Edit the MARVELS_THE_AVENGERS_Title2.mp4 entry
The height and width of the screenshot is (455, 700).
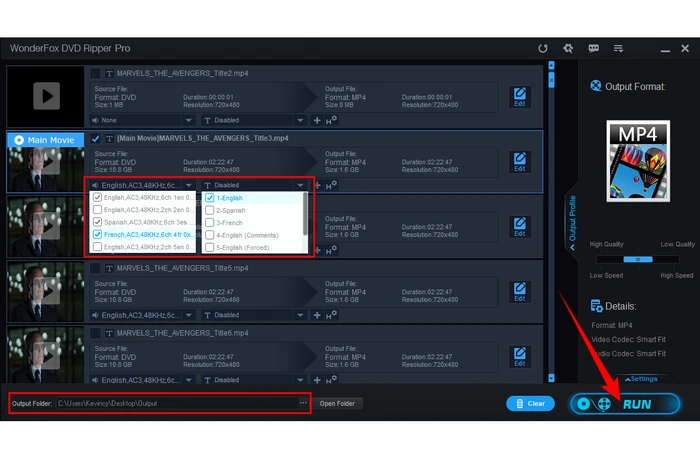click(x=520, y=97)
